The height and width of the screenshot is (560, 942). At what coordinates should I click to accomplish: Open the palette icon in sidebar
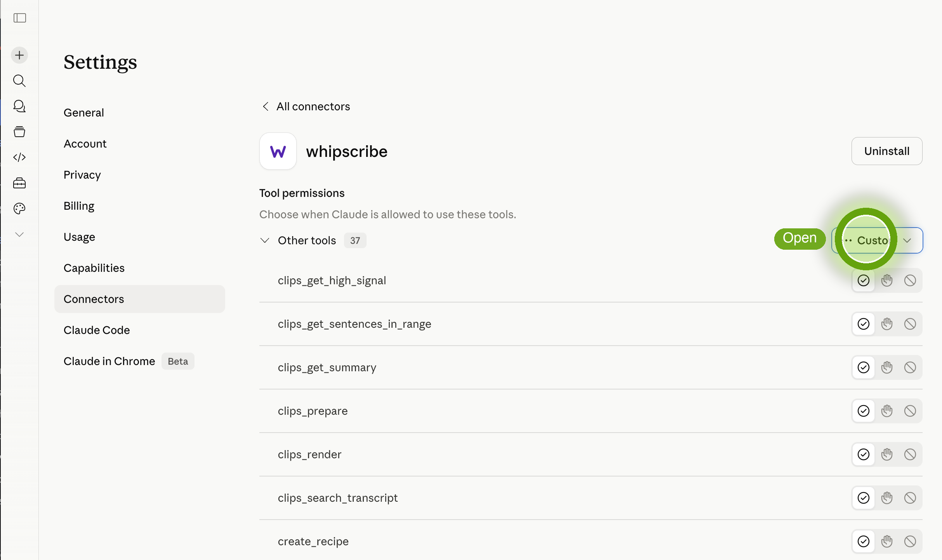[19, 209]
